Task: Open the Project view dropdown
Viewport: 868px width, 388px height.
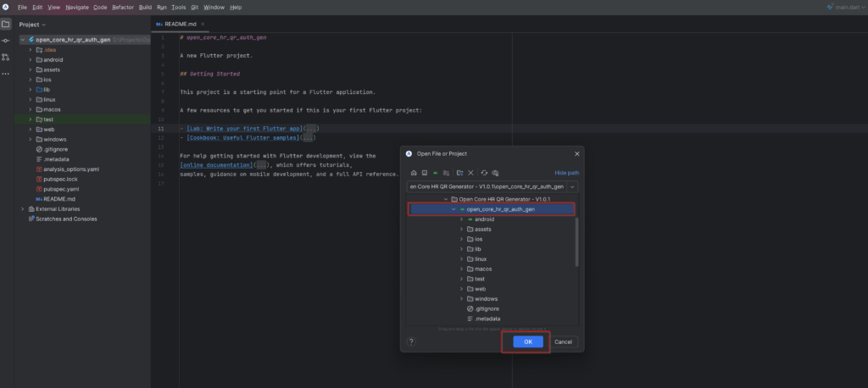Action: pyautogui.click(x=32, y=25)
